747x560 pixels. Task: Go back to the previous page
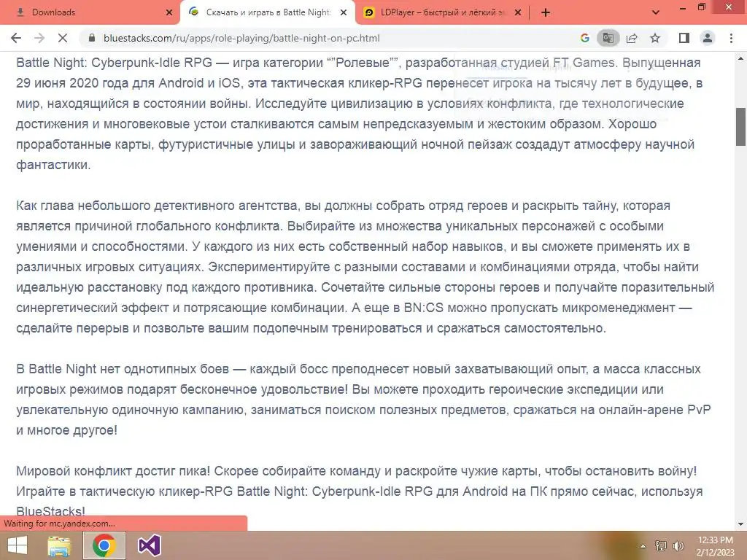point(16,38)
